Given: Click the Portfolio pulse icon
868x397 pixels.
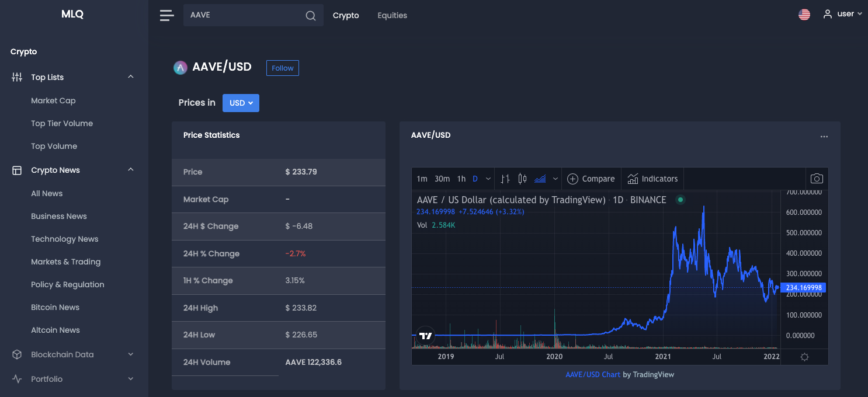Looking at the screenshot, I should point(17,379).
